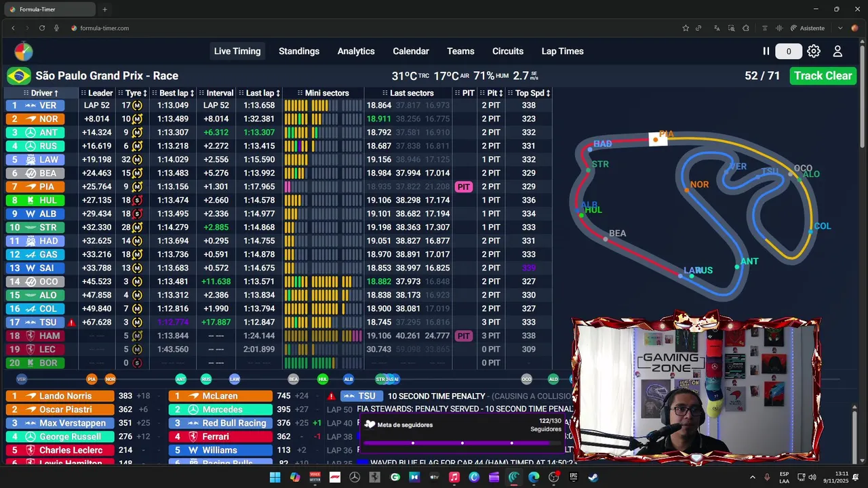Open Steam from the taskbar
This screenshot has width=868, height=488.
(593, 477)
